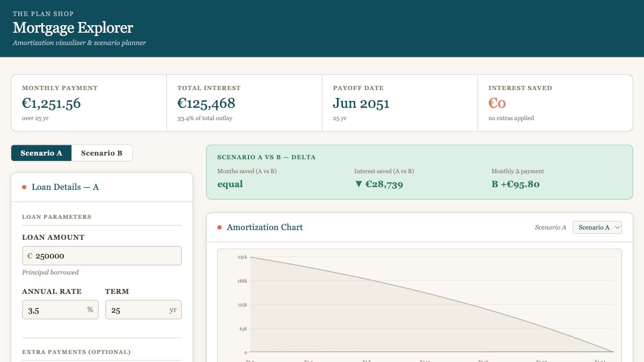Click the 125k y-axis label

coord(242,305)
